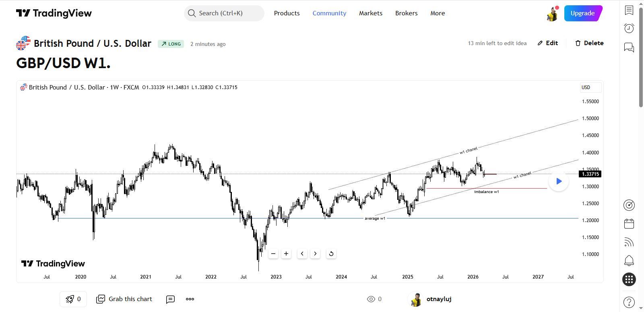Open the economic calendar icon

[x=629, y=224]
